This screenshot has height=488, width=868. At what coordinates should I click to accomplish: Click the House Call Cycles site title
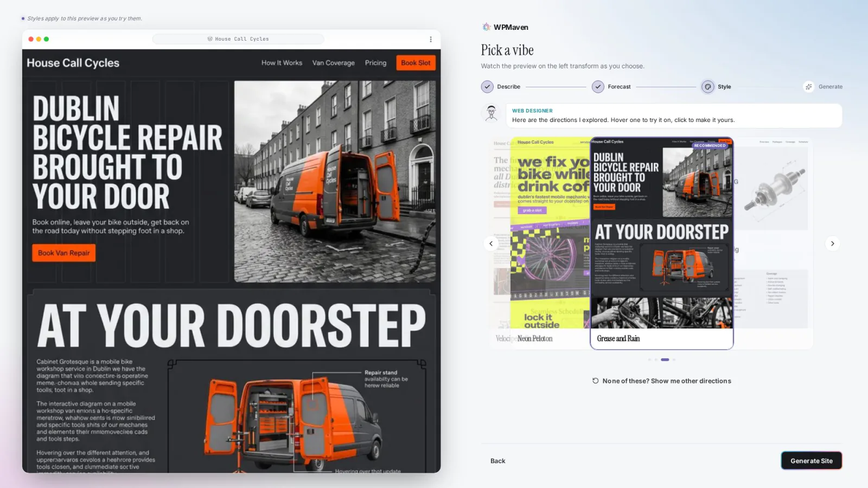pyautogui.click(x=73, y=63)
